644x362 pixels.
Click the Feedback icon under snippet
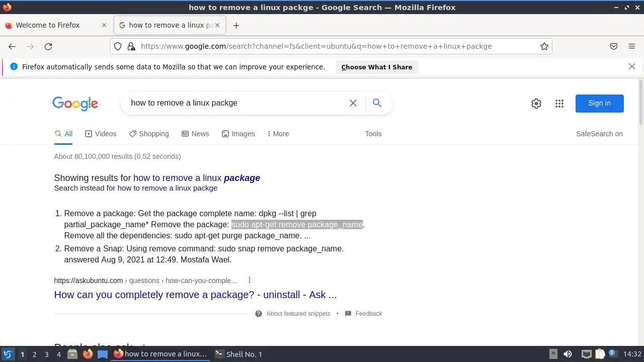[348, 314]
